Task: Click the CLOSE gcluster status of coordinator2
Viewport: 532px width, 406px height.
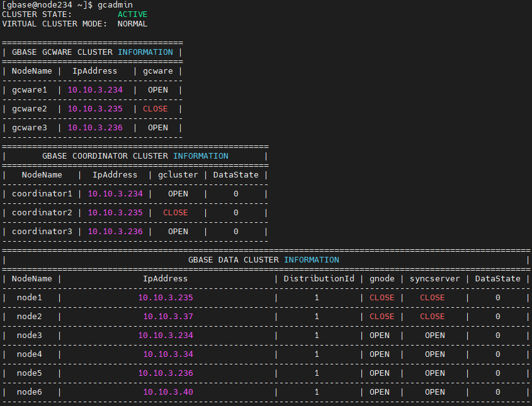Action: coord(176,213)
